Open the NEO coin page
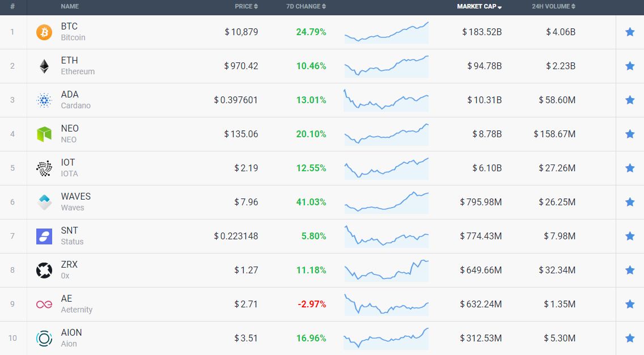Viewport: 644px width, 355px height. pyautogui.click(x=70, y=134)
